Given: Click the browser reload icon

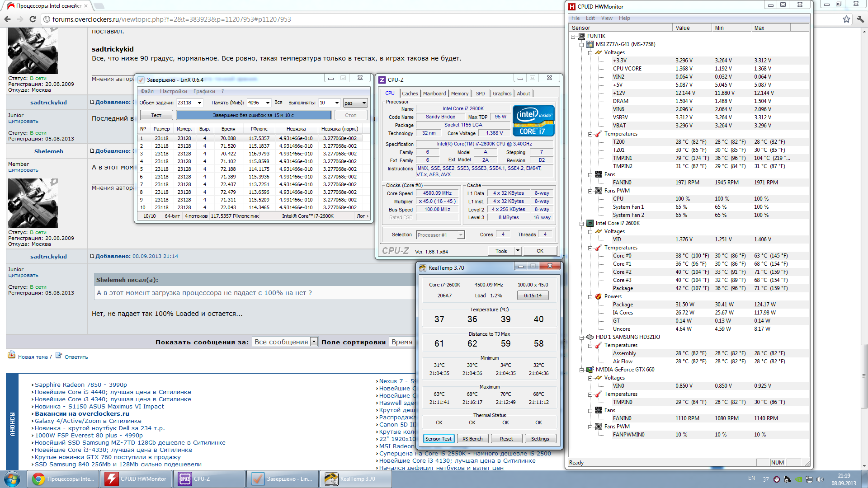Looking at the screenshot, I should 33,19.
